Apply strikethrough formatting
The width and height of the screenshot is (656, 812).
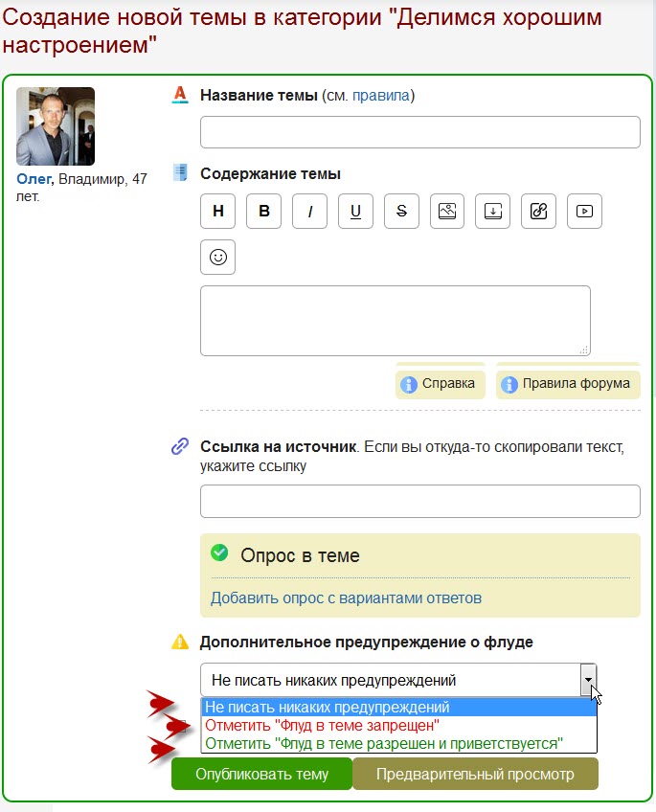click(x=401, y=212)
